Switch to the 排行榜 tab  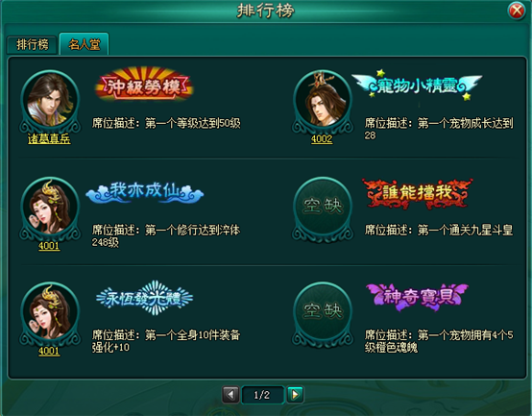click(32, 44)
